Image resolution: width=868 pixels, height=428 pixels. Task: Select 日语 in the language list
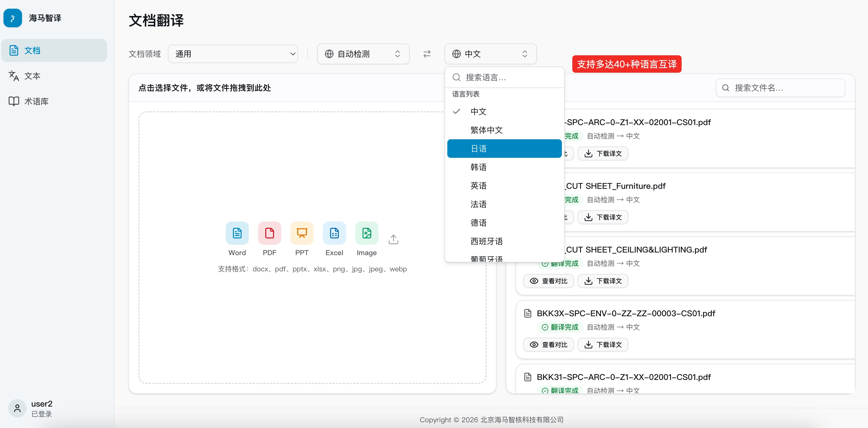click(504, 149)
